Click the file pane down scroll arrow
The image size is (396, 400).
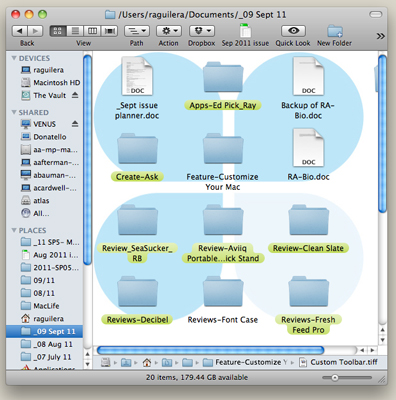coord(382,340)
